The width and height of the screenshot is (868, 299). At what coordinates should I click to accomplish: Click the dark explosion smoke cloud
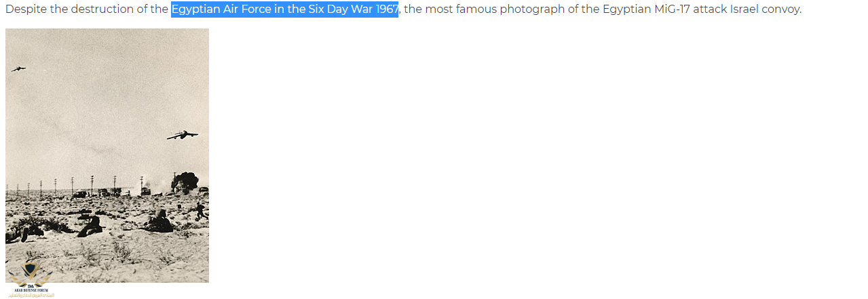(185, 181)
